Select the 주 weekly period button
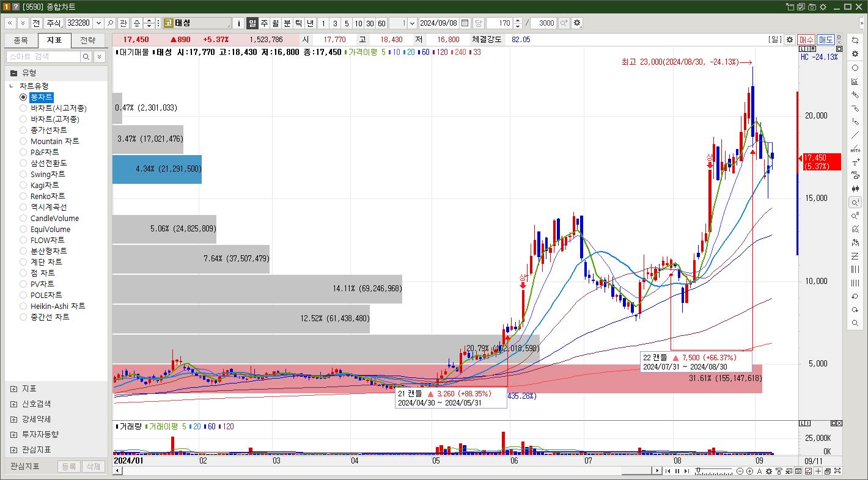868x480 pixels. click(x=264, y=23)
